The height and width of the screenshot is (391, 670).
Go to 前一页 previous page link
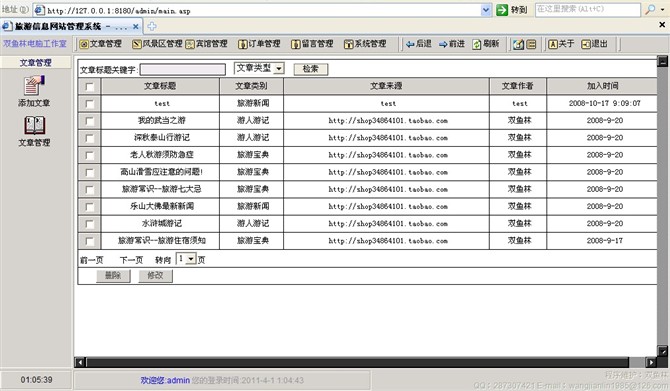point(91,260)
